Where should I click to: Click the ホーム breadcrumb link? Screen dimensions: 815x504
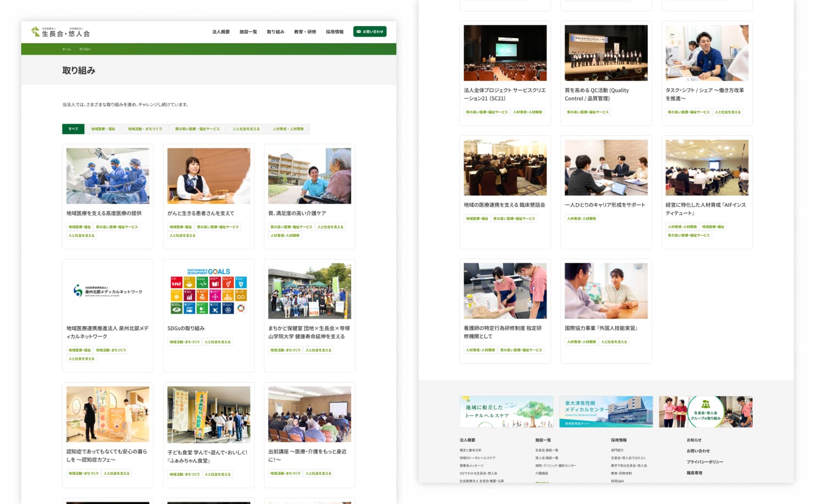click(x=66, y=49)
